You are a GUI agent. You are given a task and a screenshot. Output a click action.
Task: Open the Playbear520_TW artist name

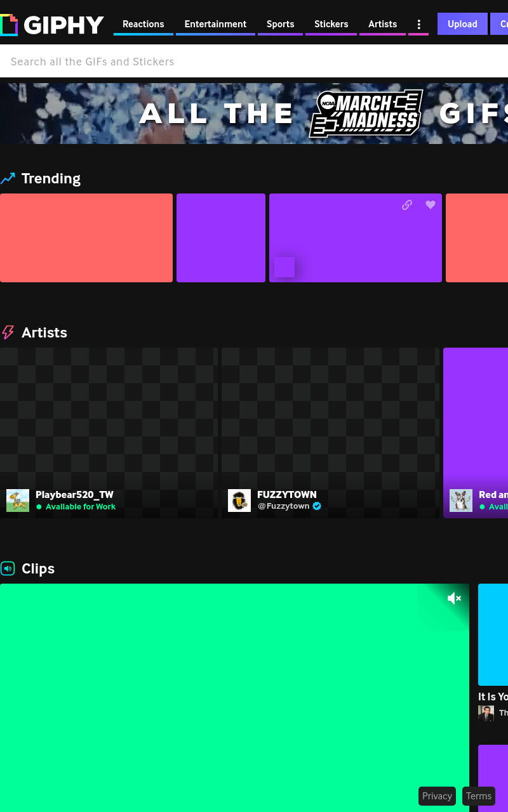(74, 495)
